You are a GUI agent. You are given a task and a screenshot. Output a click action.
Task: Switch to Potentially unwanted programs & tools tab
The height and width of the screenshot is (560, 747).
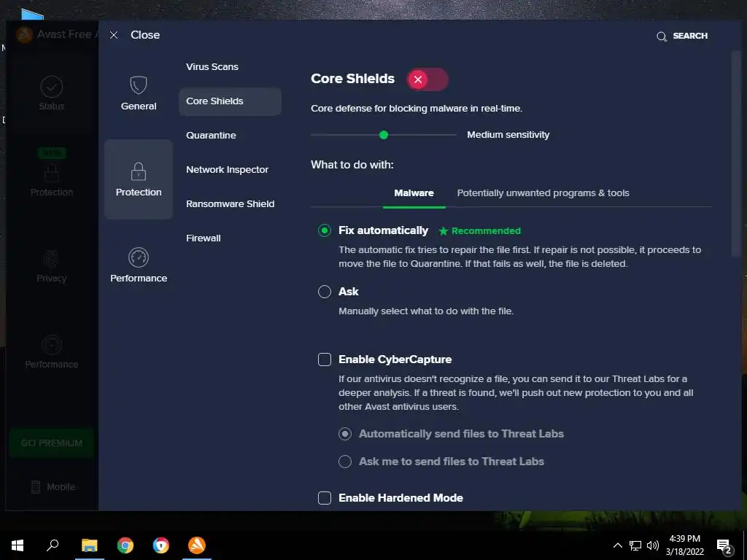pos(543,193)
